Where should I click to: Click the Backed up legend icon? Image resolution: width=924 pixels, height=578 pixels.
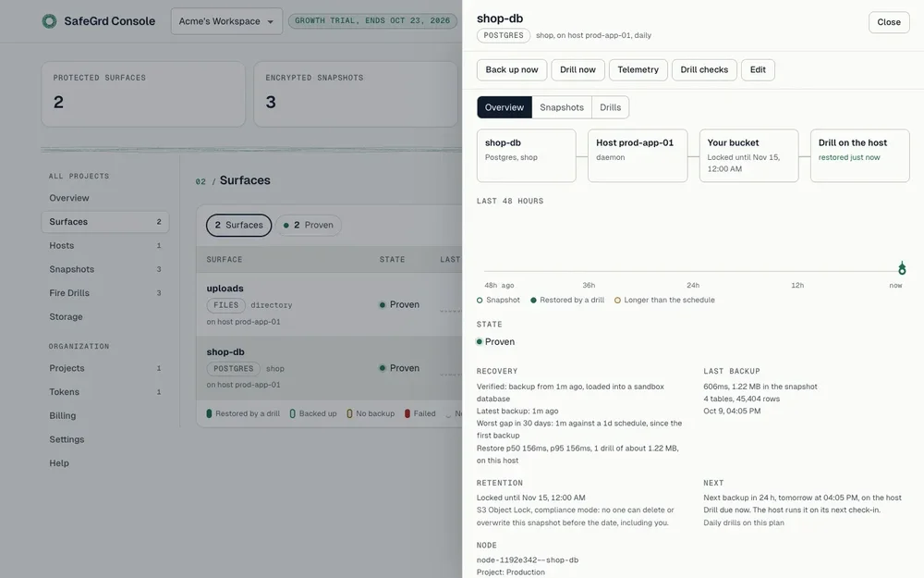pyautogui.click(x=293, y=413)
